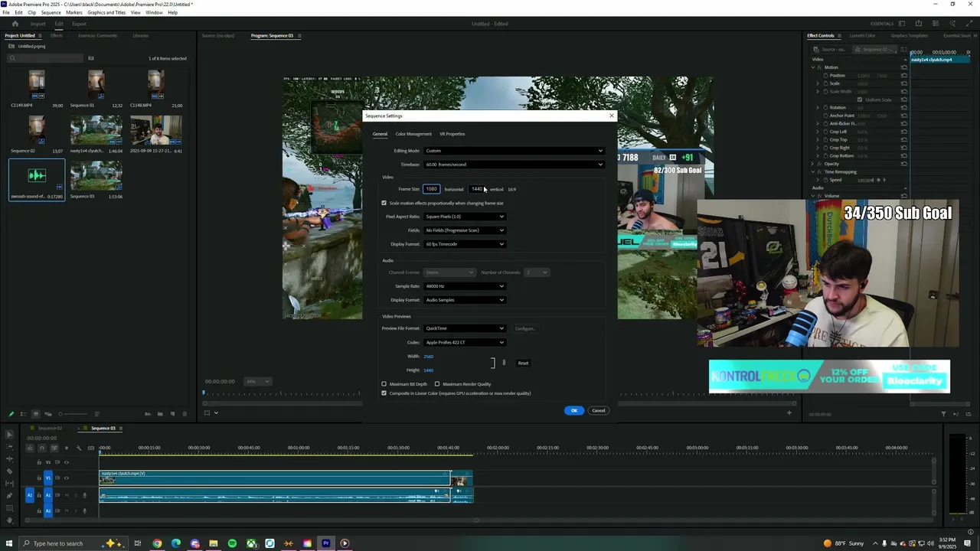The height and width of the screenshot is (551, 980).
Task: Open video Display Format dropdown
Action: tap(465, 244)
